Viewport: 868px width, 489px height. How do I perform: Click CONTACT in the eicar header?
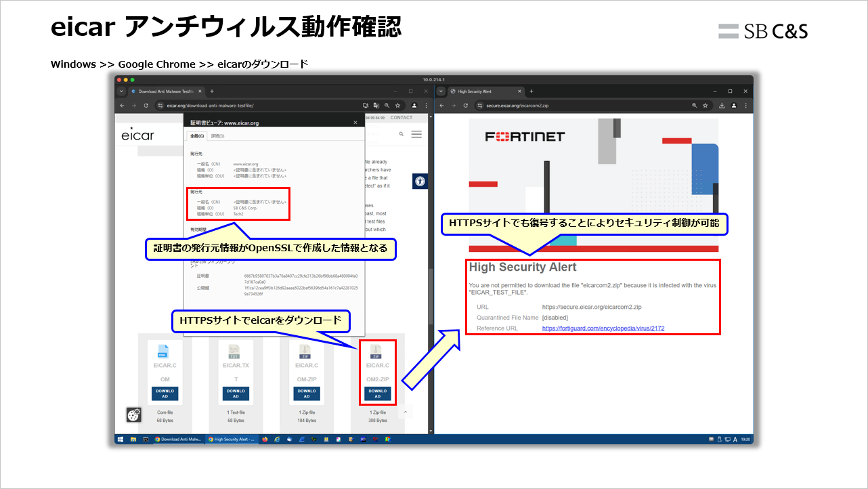(402, 118)
